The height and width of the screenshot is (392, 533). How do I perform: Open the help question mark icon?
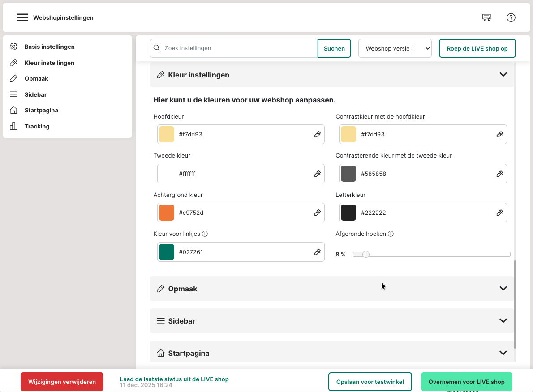(511, 17)
